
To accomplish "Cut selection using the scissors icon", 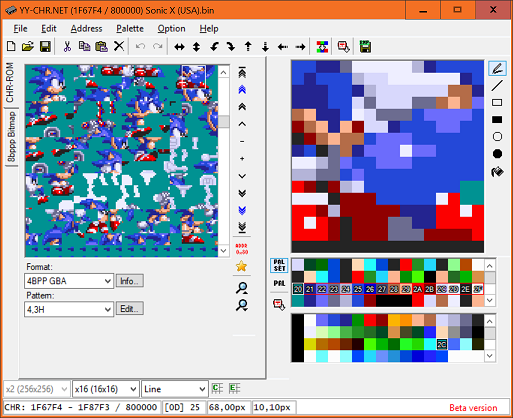I will coord(67,47).
